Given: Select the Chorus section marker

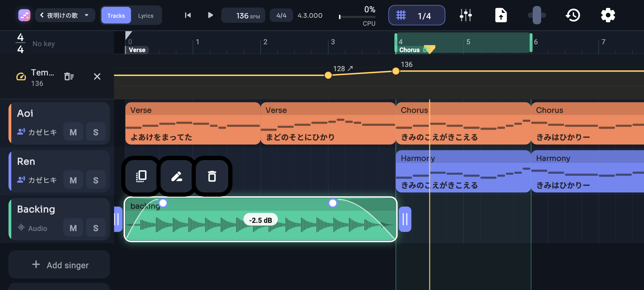Looking at the screenshot, I should coord(409,50).
